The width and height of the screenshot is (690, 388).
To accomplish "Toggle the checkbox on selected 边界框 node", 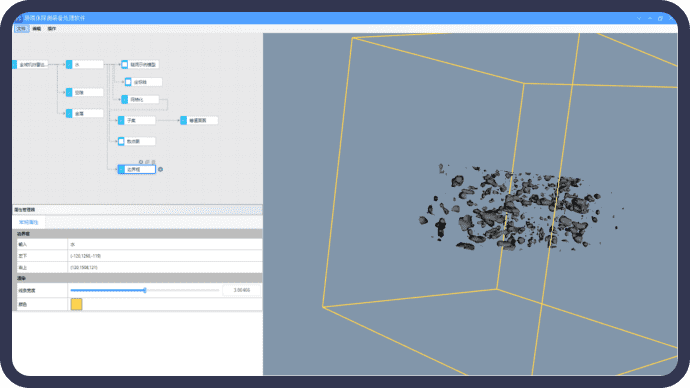I will (x=121, y=169).
